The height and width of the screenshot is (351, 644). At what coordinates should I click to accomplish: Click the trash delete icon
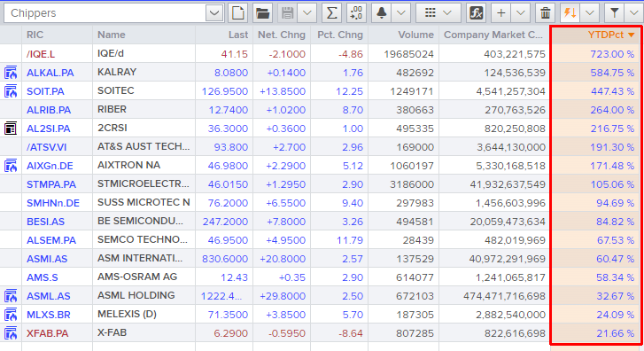(x=546, y=13)
